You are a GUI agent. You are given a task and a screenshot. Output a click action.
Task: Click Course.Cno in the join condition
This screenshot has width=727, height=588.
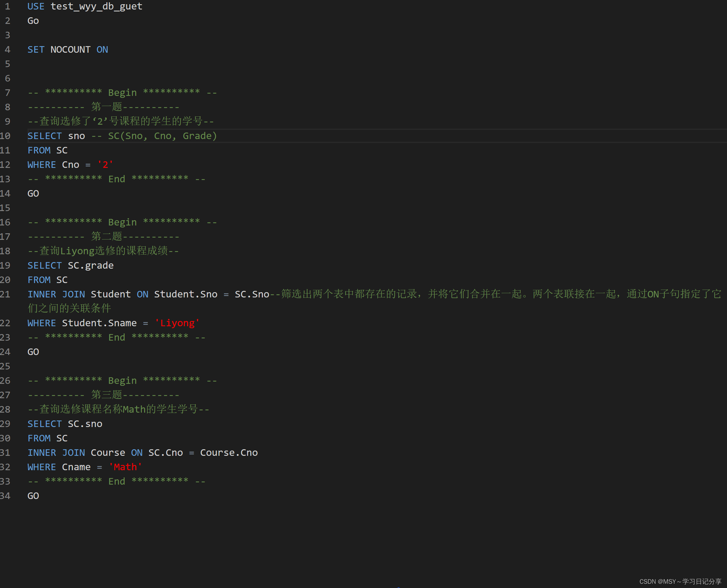[x=229, y=453]
